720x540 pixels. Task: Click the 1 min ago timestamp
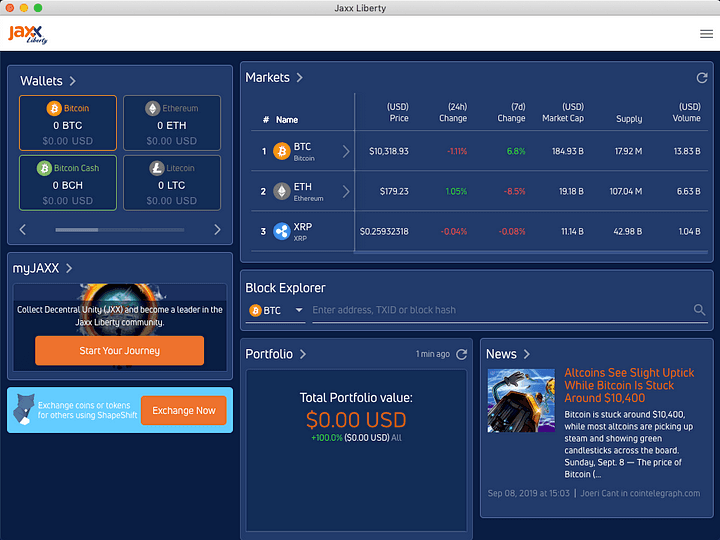[433, 354]
